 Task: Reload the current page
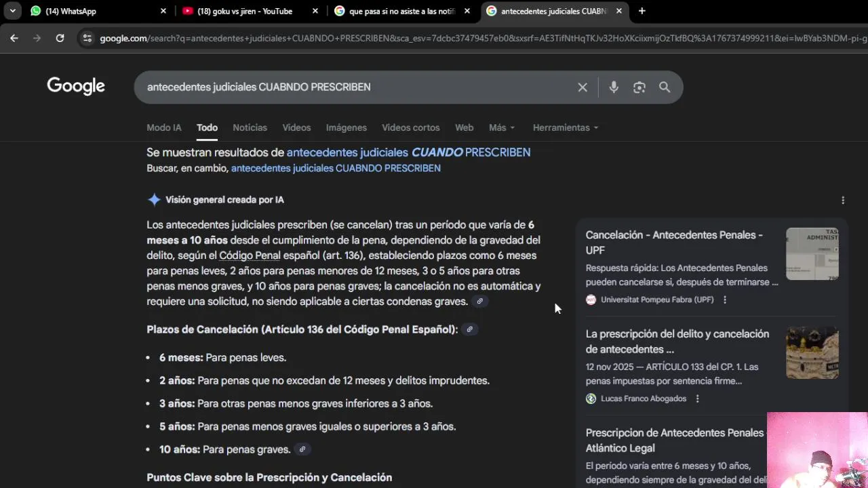tap(60, 38)
